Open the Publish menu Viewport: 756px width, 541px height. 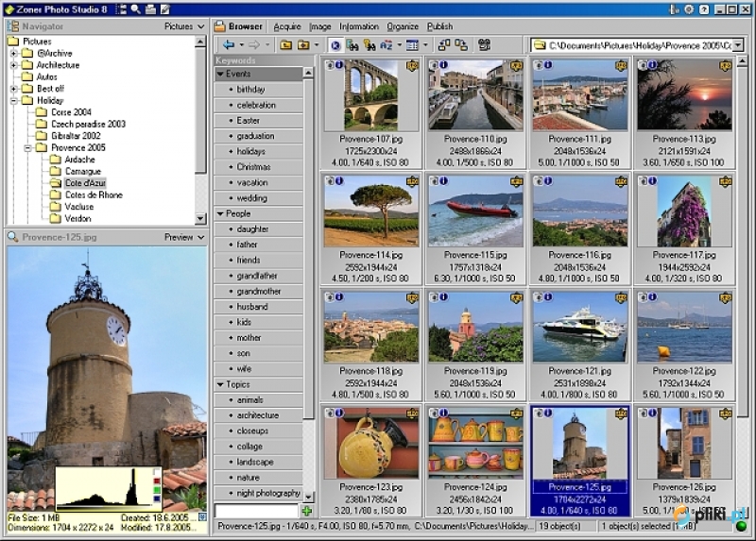click(439, 26)
